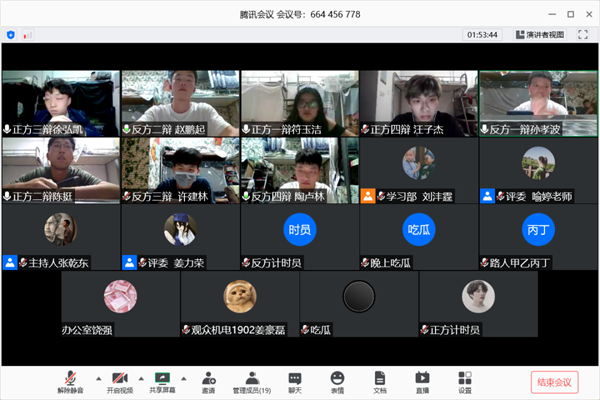Select video tile of 反方一辩孙孝波
This screenshot has height=400, width=600.
click(538, 103)
